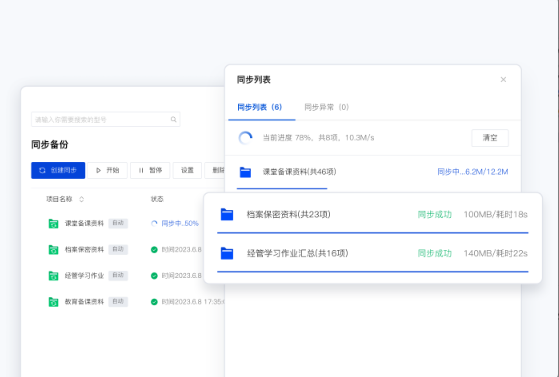
Task: Sort by 项目名称 using the sort arrows
Action: [x=81, y=199]
